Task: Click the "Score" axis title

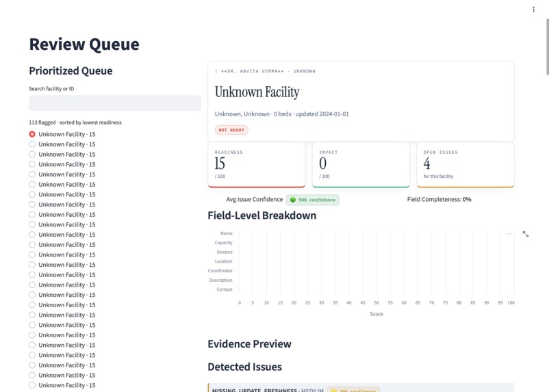Action: [376, 314]
